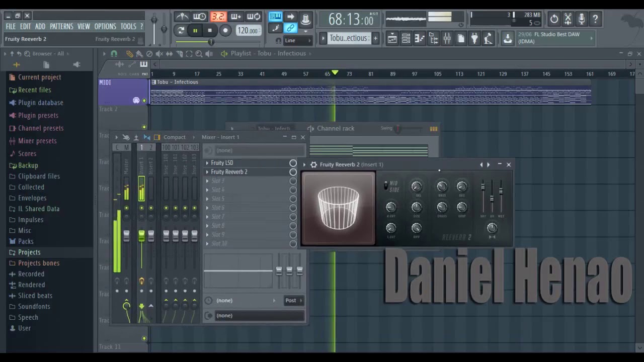Image resolution: width=644 pixels, height=362 pixels.
Task: Select the Slip tool in Playlist
Action: click(x=169, y=54)
